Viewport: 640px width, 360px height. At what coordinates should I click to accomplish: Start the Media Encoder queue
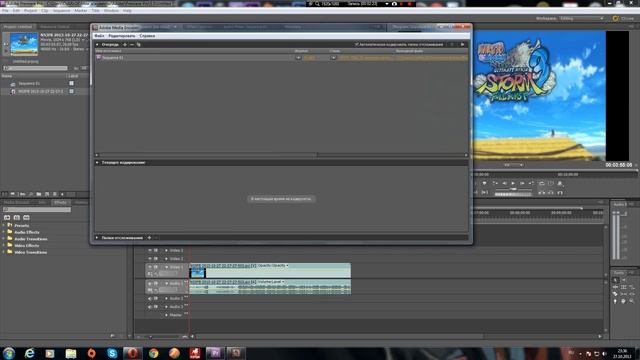click(x=462, y=44)
